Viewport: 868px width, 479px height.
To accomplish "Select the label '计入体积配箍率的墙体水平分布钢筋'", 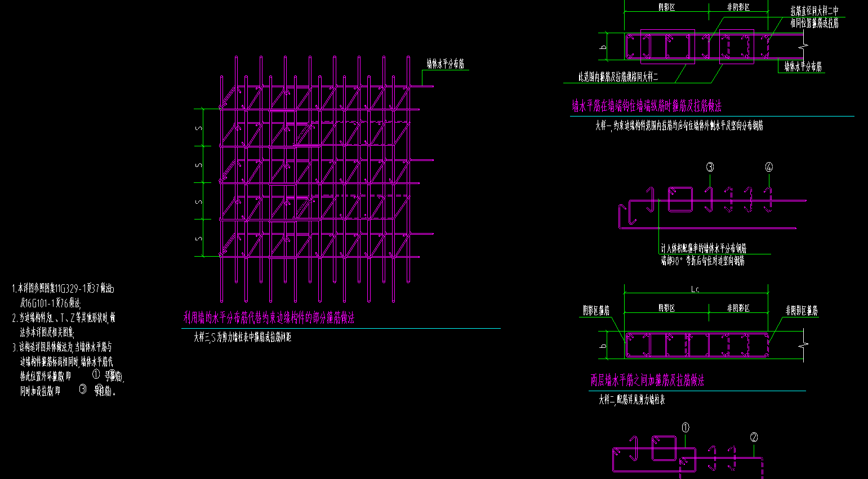I will (x=704, y=248).
